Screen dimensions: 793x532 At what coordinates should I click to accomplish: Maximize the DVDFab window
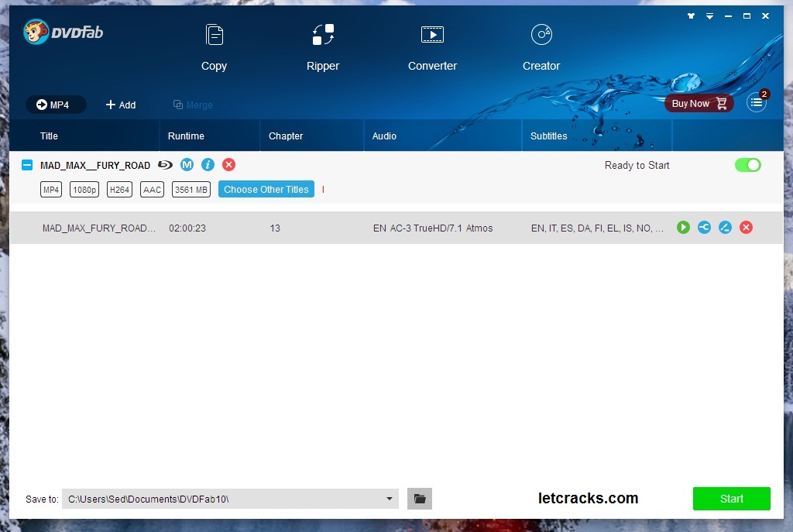coord(747,16)
